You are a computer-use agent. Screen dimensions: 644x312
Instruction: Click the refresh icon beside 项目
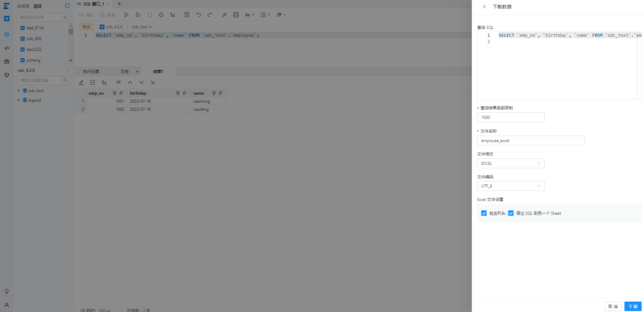pos(67,6)
